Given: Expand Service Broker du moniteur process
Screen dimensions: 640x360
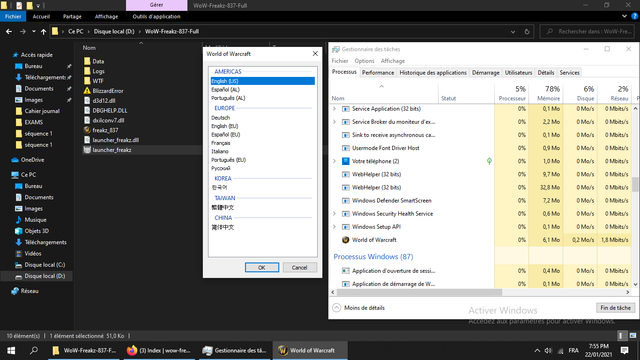Looking at the screenshot, I should [x=334, y=122].
